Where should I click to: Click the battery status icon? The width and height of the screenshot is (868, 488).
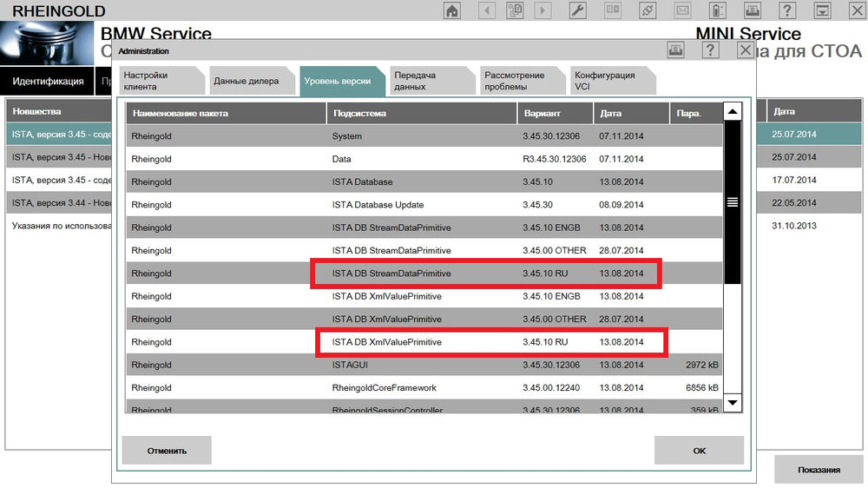(717, 10)
